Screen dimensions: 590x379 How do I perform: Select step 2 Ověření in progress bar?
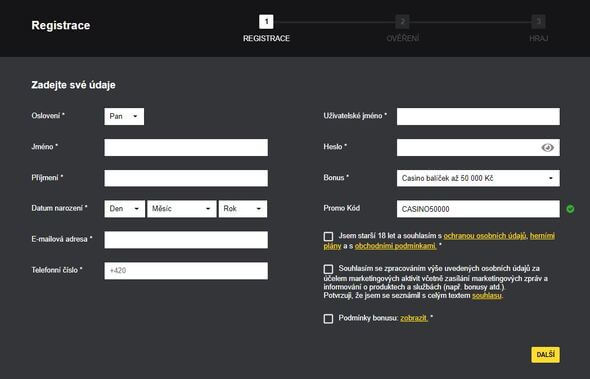403,29
